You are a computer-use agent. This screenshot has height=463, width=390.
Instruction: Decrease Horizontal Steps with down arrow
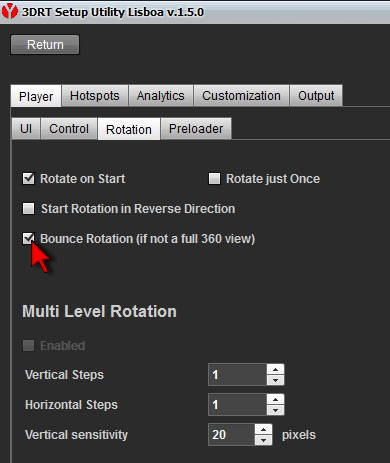coord(275,410)
